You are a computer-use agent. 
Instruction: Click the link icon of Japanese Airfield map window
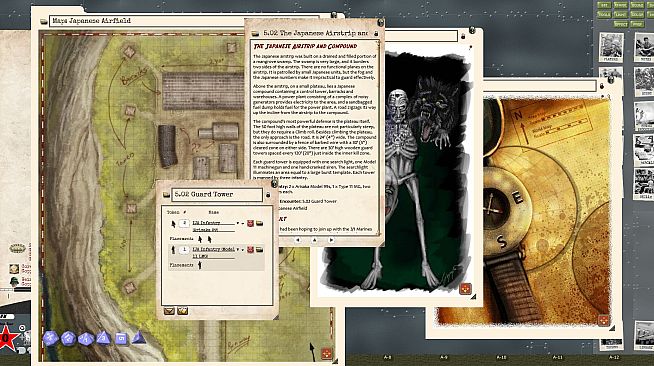point(43,21)
